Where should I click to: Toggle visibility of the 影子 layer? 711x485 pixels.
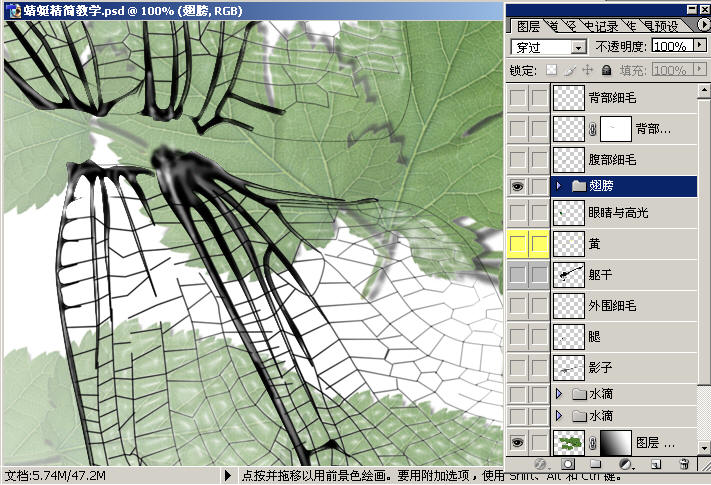517,367
